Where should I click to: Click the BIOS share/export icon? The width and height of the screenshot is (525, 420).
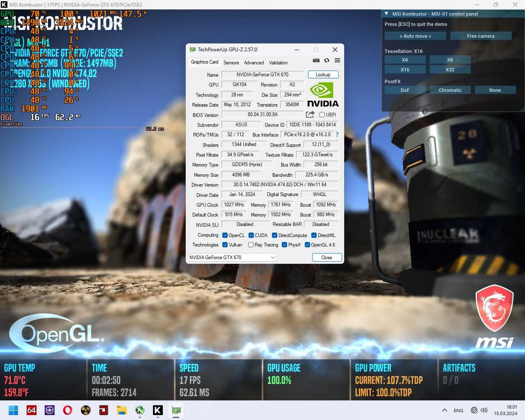(x=310, y=114)
